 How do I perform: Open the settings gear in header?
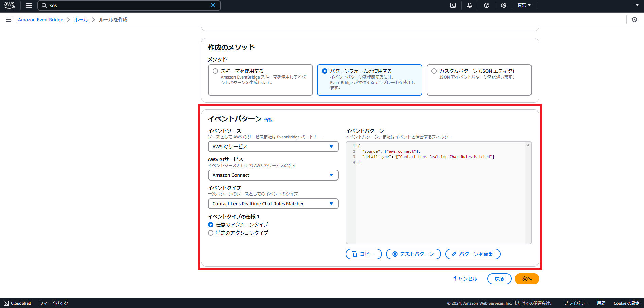(x=504, y=5)
